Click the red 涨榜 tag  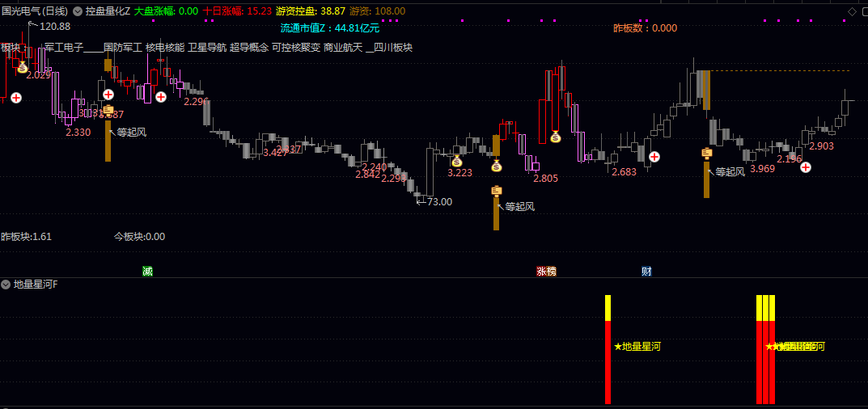[546, 272]
